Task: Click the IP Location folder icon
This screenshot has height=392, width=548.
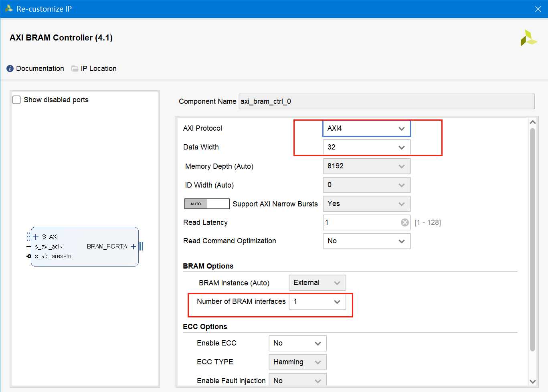Action: click(75, 69)
